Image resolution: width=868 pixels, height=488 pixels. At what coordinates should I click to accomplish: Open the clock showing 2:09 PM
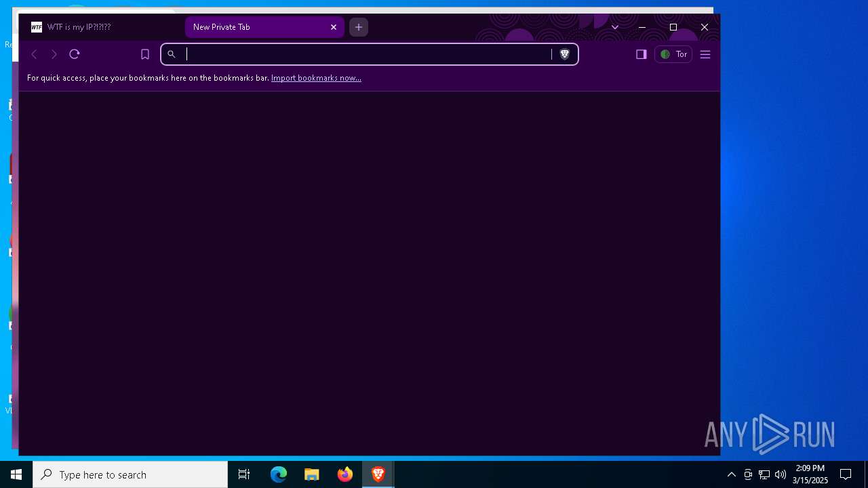click(x=810, y=474)
